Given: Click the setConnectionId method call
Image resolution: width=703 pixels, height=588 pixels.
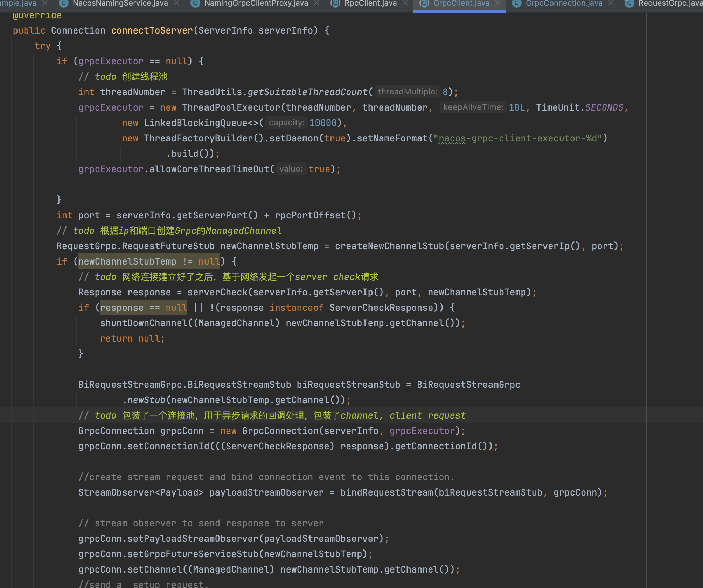Looking at the screenshot, I should tap(168, 446).
